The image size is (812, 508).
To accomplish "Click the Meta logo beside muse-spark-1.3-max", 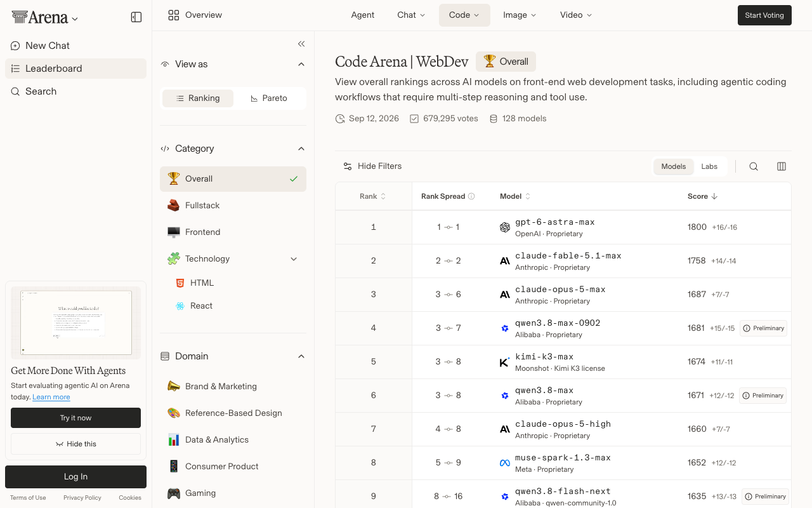I will click(505, 463).
